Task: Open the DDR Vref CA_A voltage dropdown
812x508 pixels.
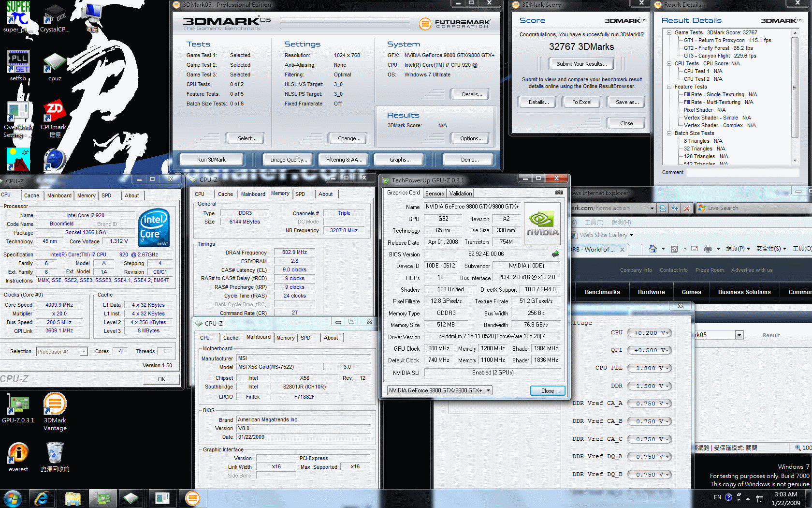Action: point(649,403)
